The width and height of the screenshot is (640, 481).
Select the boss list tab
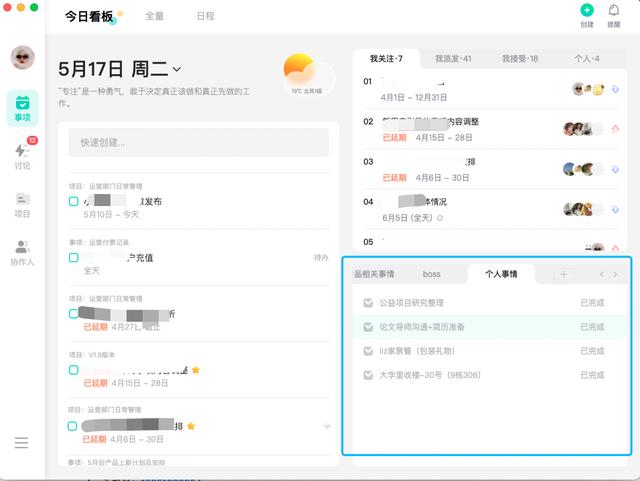431,274
